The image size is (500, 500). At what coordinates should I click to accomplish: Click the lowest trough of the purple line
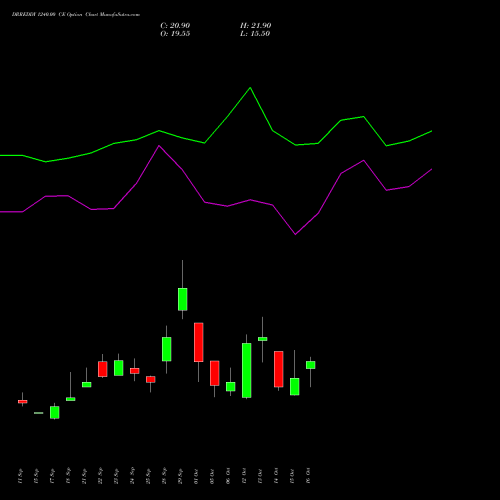[x=295, y=234]
